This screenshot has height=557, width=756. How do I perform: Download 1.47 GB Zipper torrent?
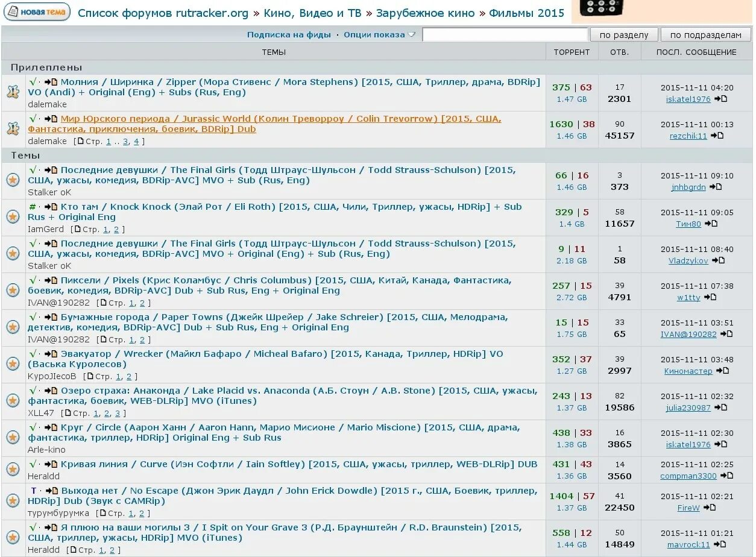[572, 99]
